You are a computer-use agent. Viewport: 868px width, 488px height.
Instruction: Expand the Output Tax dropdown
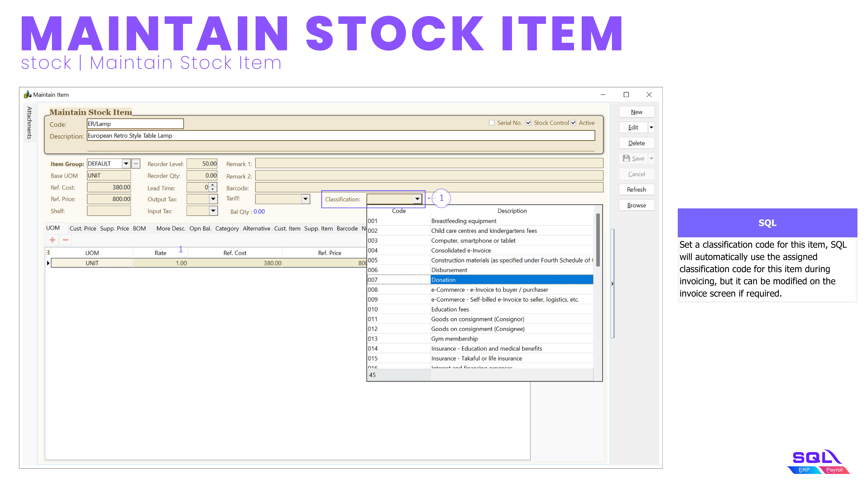point(213,199)
